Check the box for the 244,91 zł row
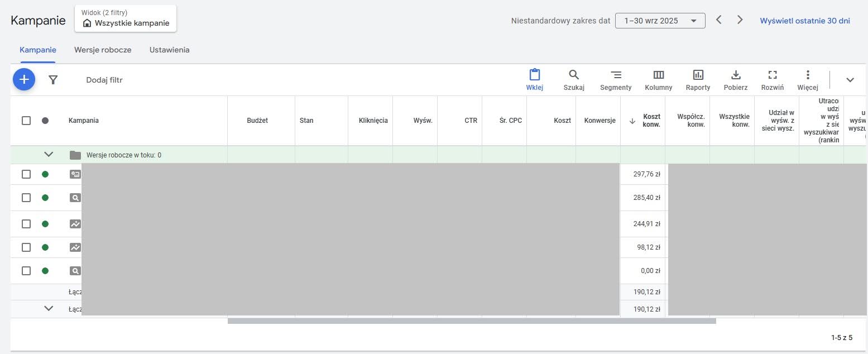868x354 pixels. point(26,224)
